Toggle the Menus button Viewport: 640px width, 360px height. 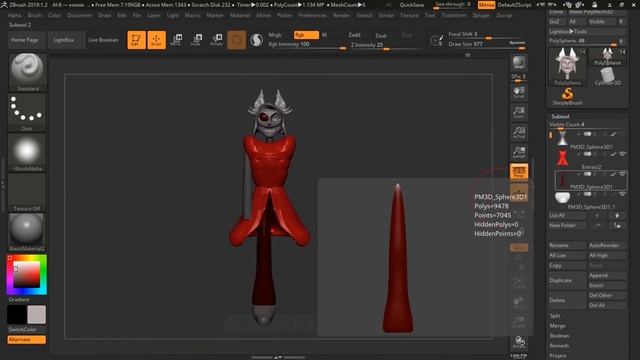tap(486, 5)
